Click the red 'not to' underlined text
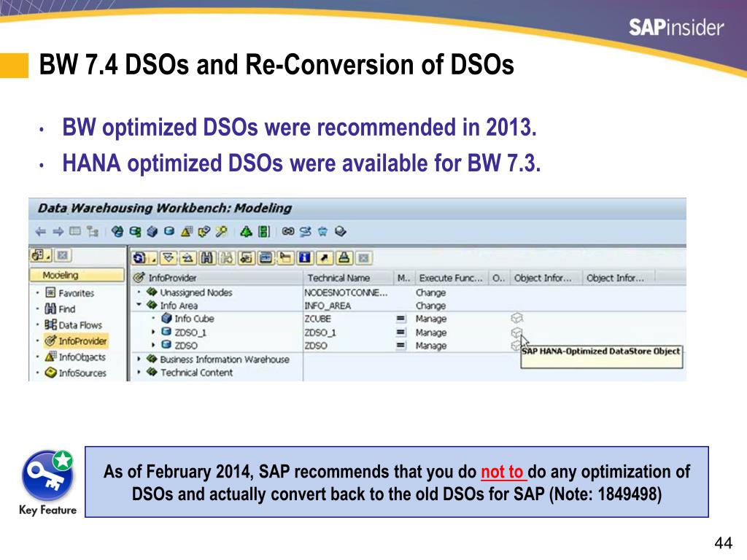This screenshot has height=560, width=747. pos(503,472)
